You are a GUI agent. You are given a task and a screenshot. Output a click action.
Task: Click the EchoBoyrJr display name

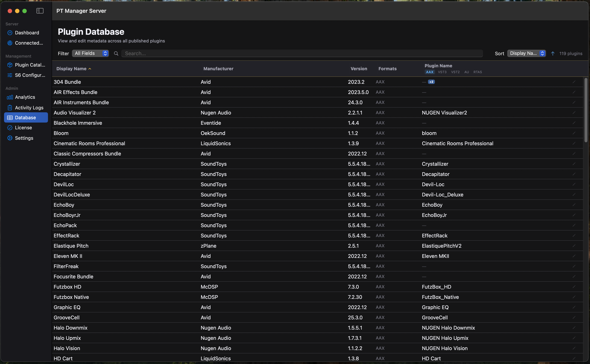(67, 215)
